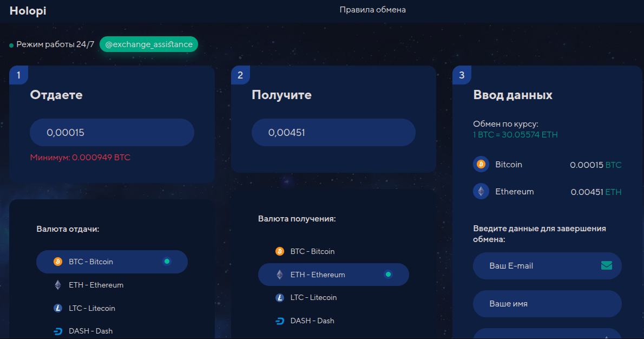Choose LTC - Litecoin as receive currency
Screen dimensions: 644x339
(x=313, y=297)
